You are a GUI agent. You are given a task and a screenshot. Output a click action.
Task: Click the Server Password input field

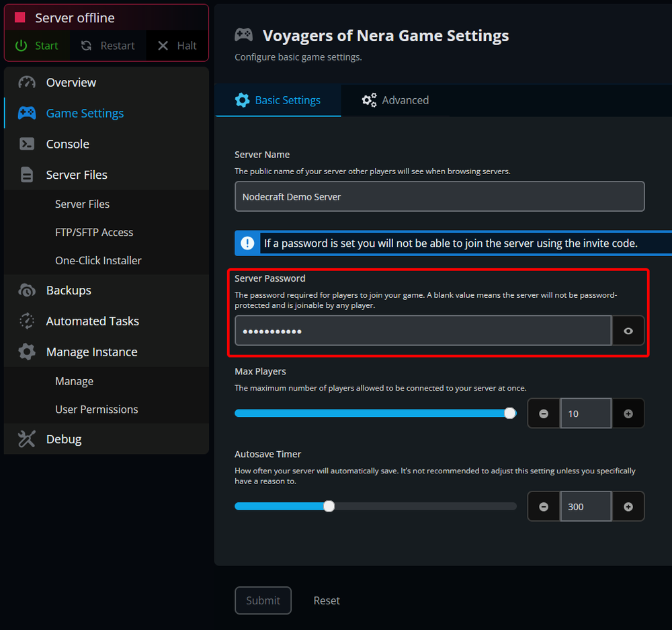point(423,331)
